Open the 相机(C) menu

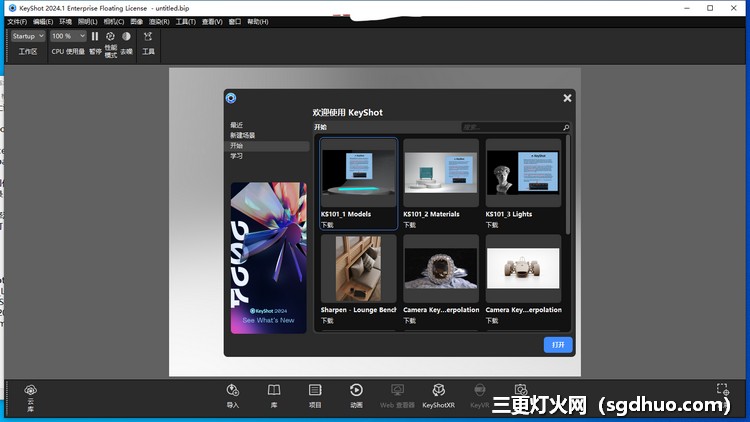coord(114,22)
